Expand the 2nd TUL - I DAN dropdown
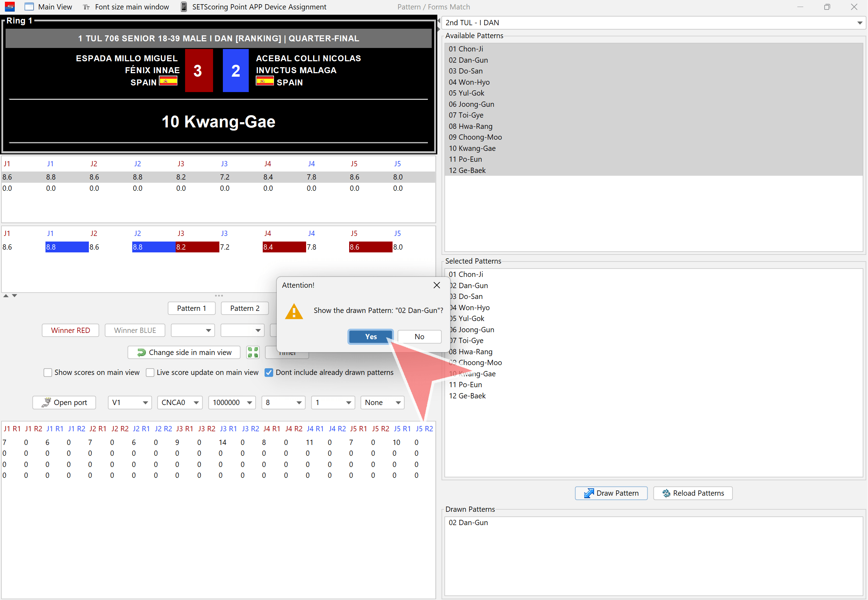Image resolution: width=868 pixels, height=600 pixels. coord(859,23)
